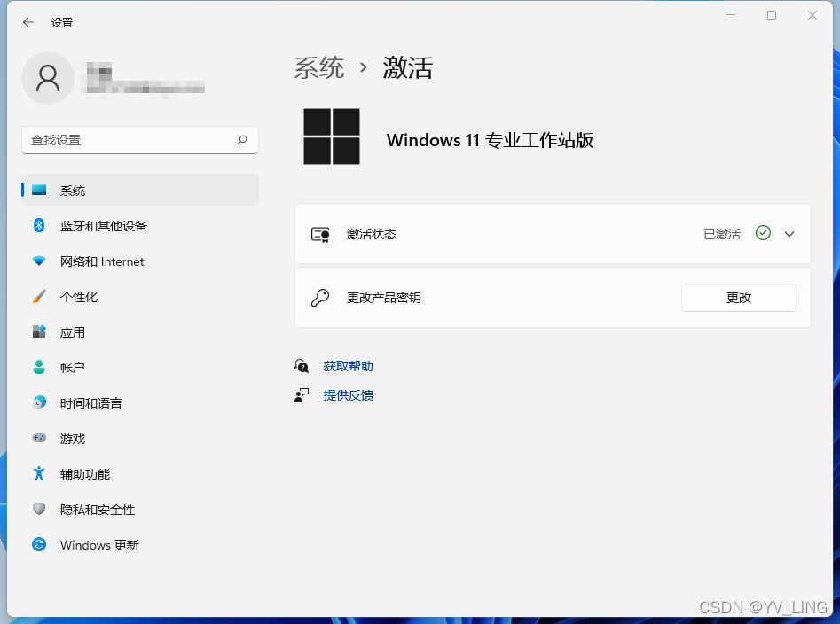Click the 帐户 person icon
The height and width of the screenshot is (624, 840).
39,367
